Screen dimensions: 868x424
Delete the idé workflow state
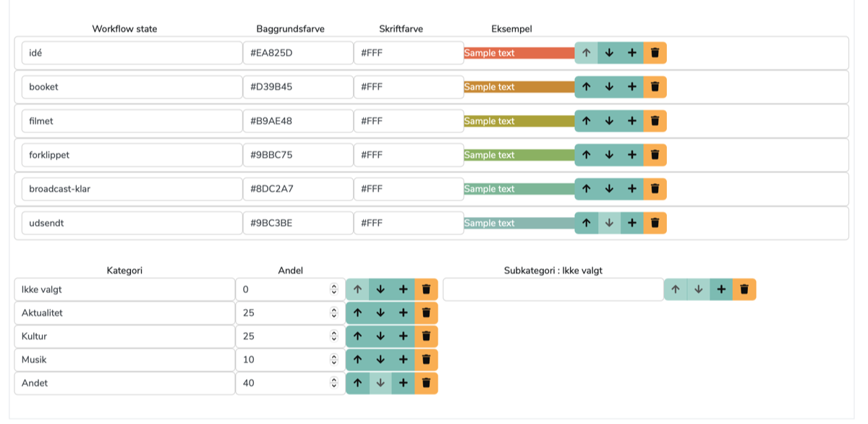pos(655,53)
